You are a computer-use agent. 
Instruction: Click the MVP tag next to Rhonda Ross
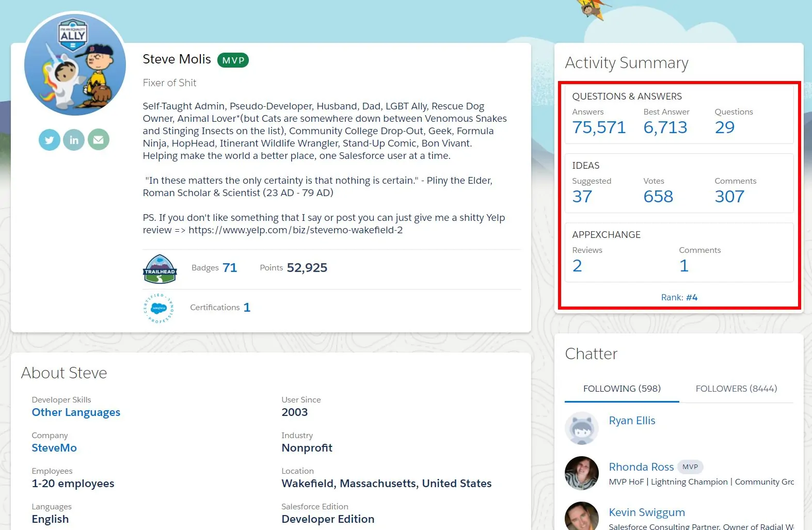click(690, 467)
